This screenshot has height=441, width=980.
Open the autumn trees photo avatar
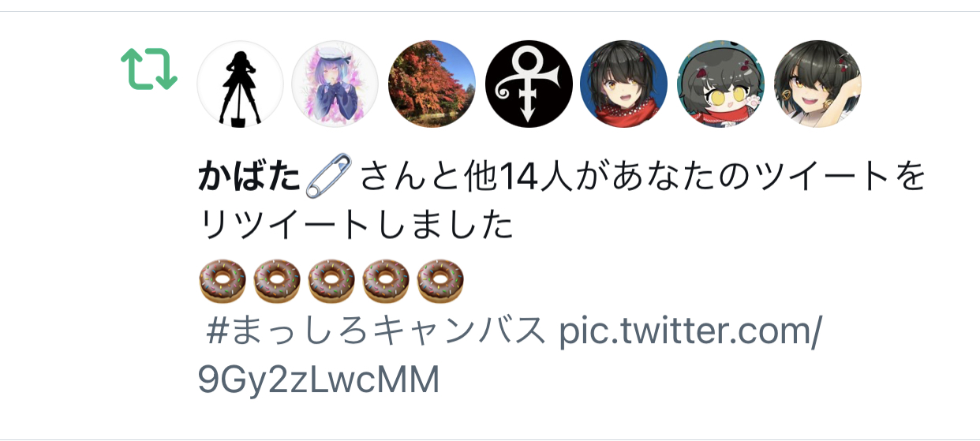pos(432,84)
